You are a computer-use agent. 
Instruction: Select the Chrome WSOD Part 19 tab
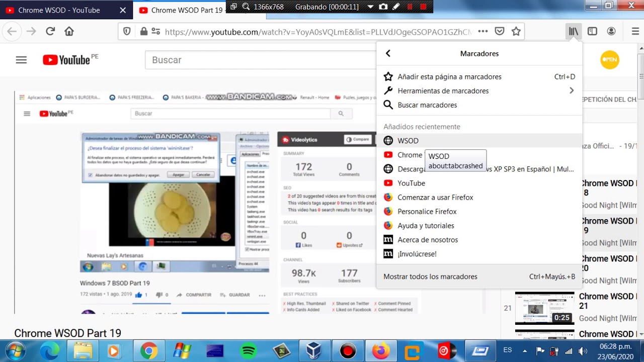coord(181,10)
